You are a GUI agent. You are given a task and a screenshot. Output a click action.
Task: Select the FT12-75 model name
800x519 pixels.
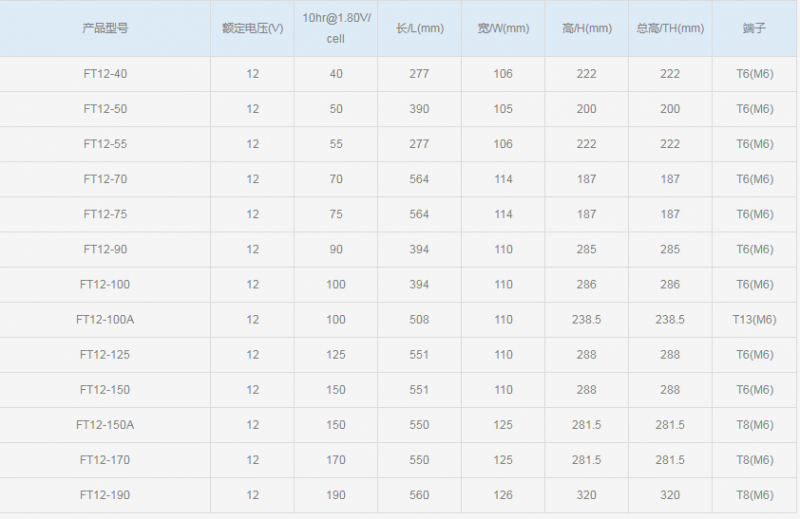105,214
